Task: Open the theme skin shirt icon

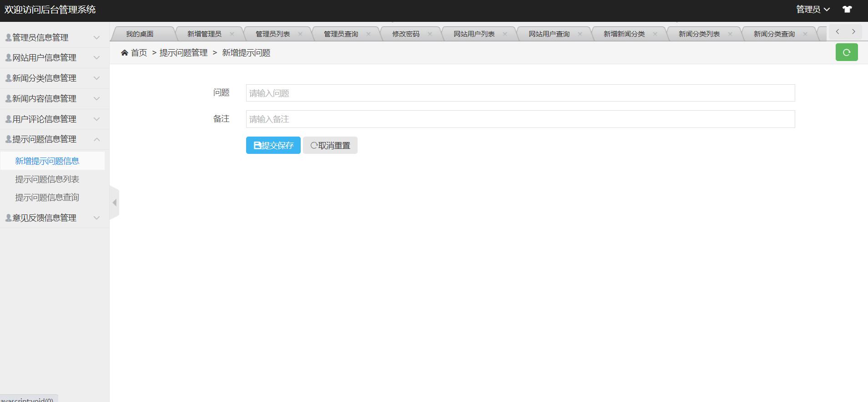Action: click(847, 9)
